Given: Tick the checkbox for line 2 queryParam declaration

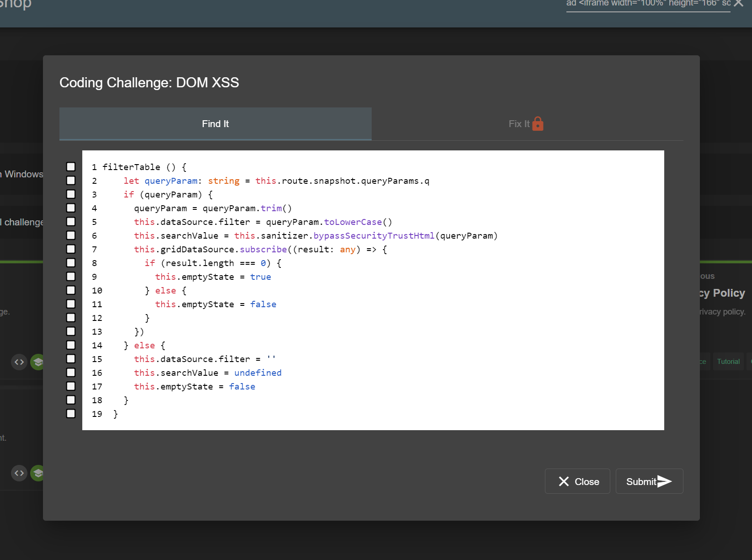Looking at the screenshot, I should (x=71, y=181).
